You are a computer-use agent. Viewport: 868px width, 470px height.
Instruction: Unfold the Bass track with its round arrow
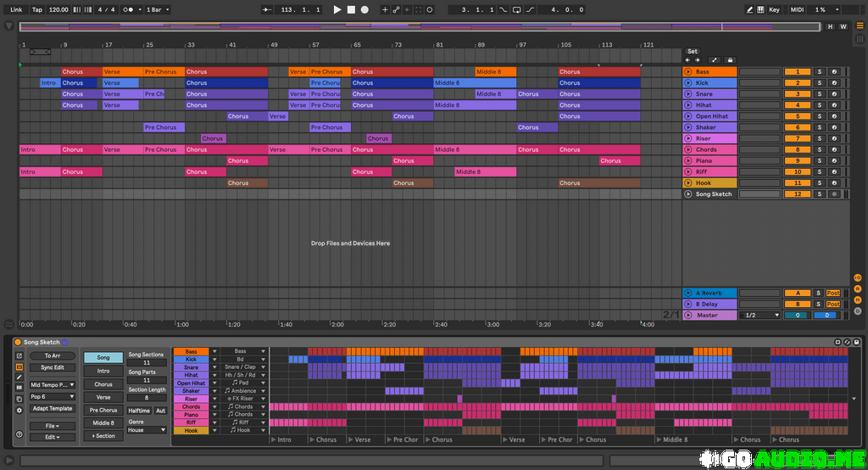click(x=687, y=72)
